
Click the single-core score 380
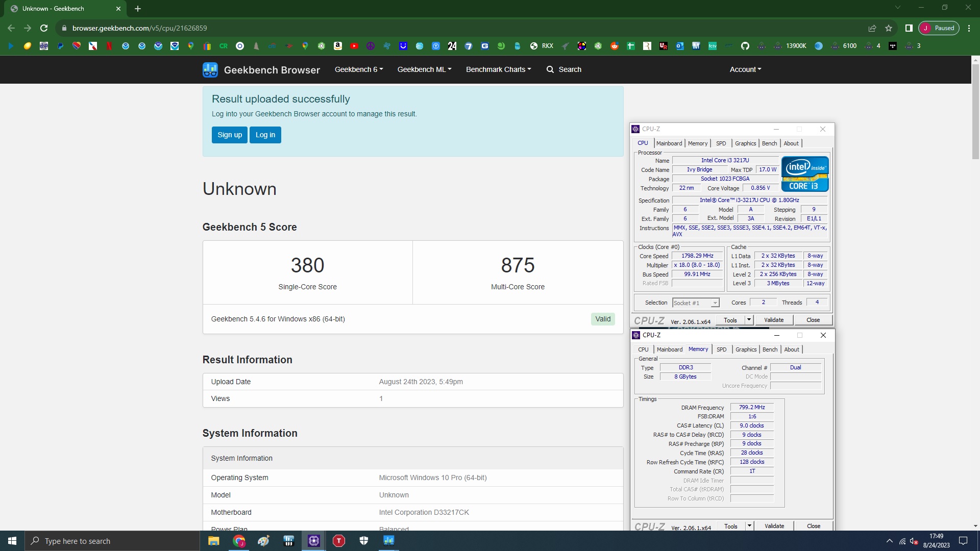pyautogui.click(x=307, y=265)
